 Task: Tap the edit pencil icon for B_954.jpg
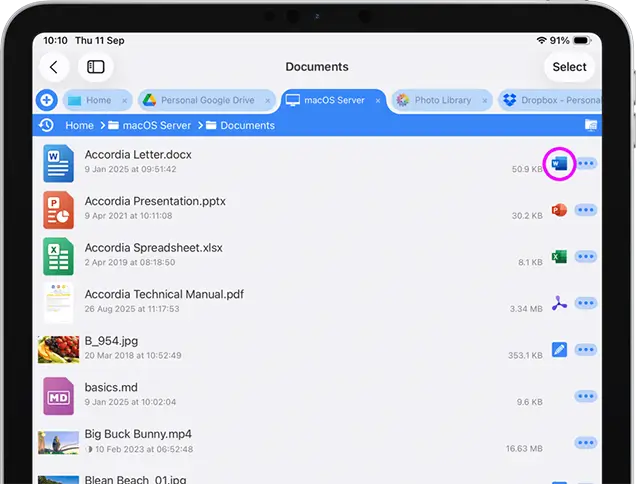[x=559, y=350]
